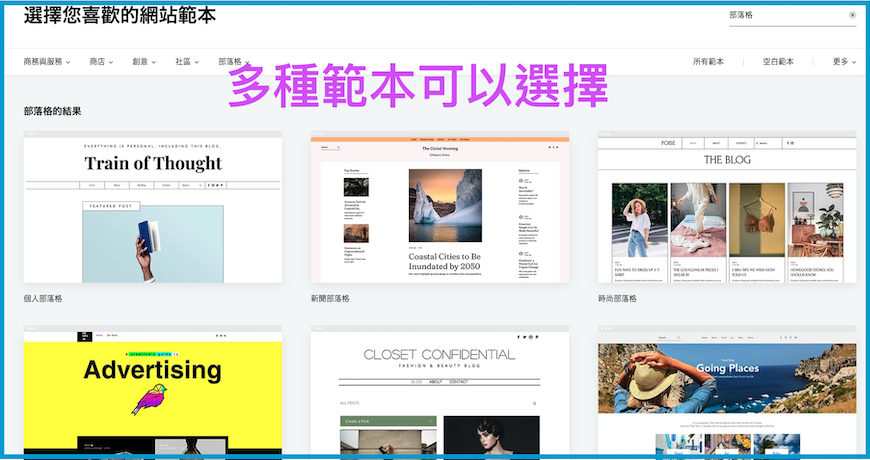
Task: Select the 空白範本 tab
Action: tap(778, 62)
